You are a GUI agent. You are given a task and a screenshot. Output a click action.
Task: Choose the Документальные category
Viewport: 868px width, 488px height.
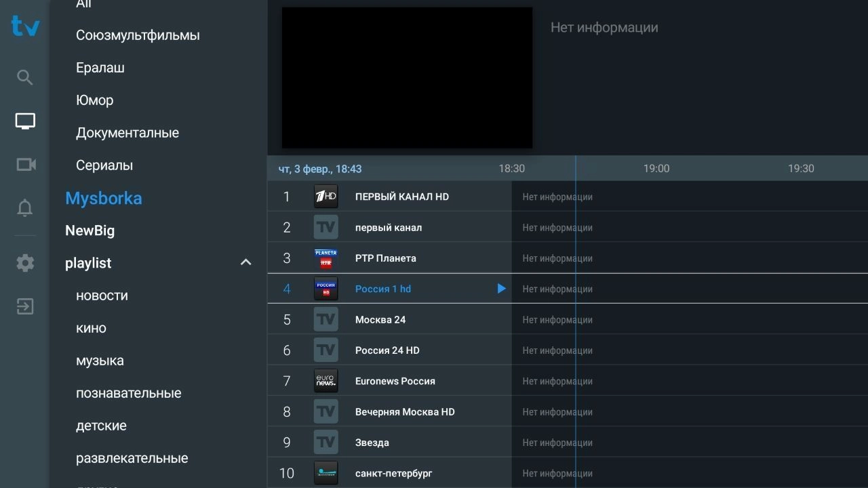coord(127,133)
